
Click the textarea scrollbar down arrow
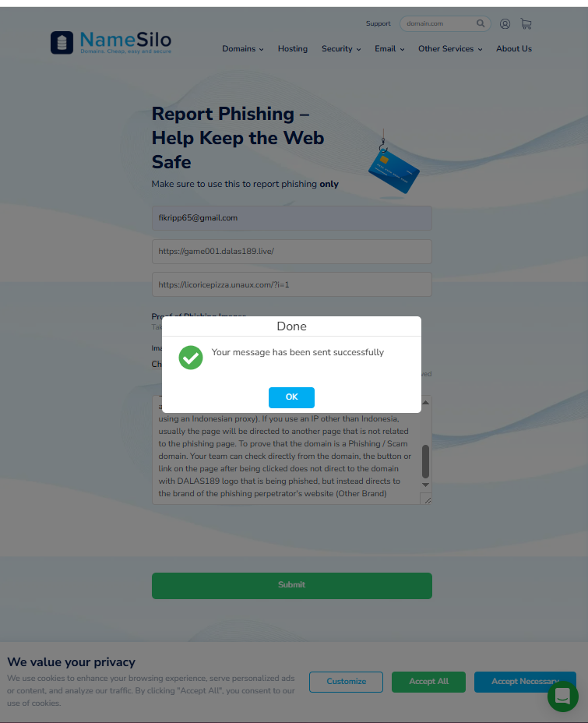coord(426,485)
